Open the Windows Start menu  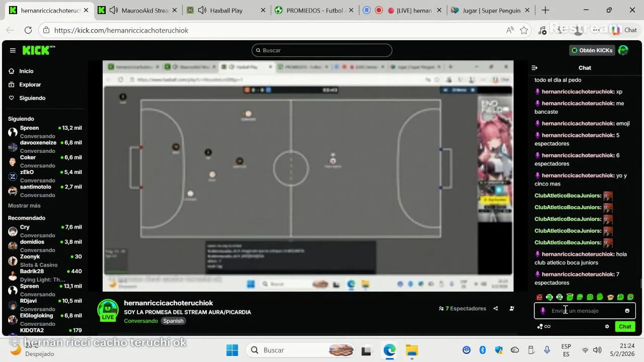tap(232, 350)
